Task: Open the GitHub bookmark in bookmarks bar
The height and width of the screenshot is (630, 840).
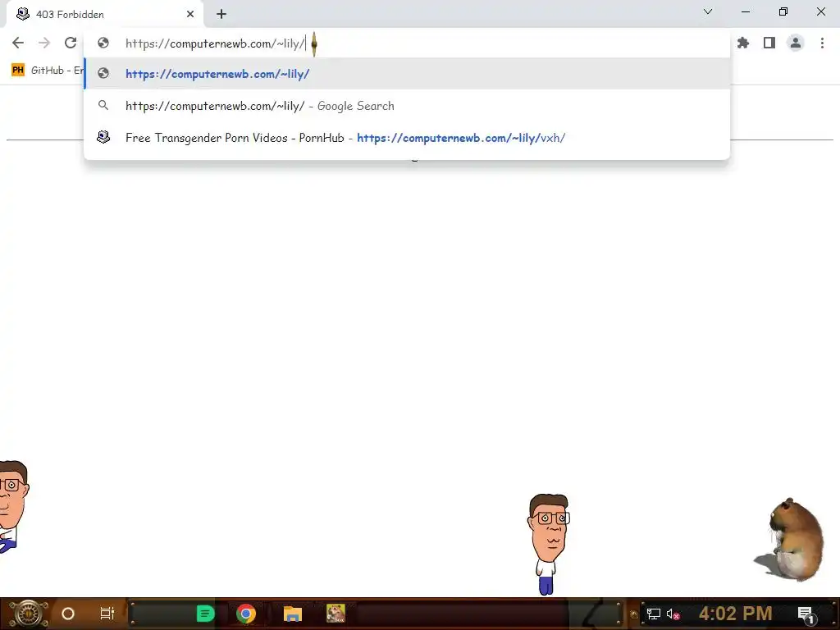Action: [x=48, y=71]
